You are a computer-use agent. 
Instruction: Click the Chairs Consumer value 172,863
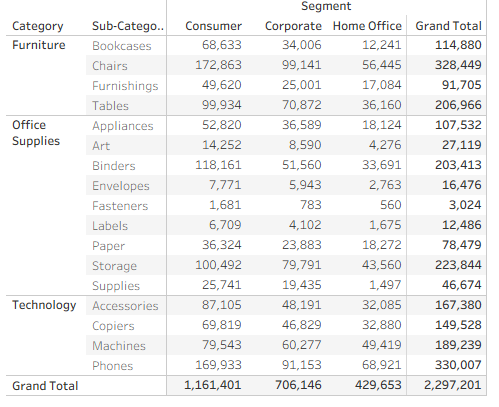click(218, 65)
